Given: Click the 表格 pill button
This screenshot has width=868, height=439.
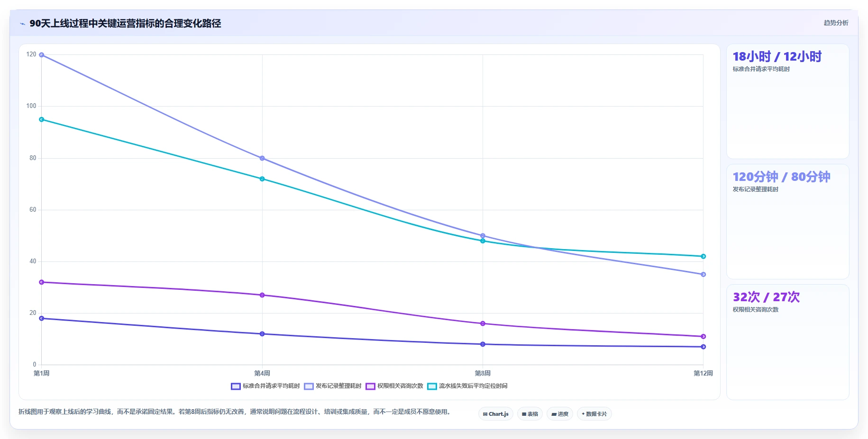Looking at the screenshot, I should 530,414.
